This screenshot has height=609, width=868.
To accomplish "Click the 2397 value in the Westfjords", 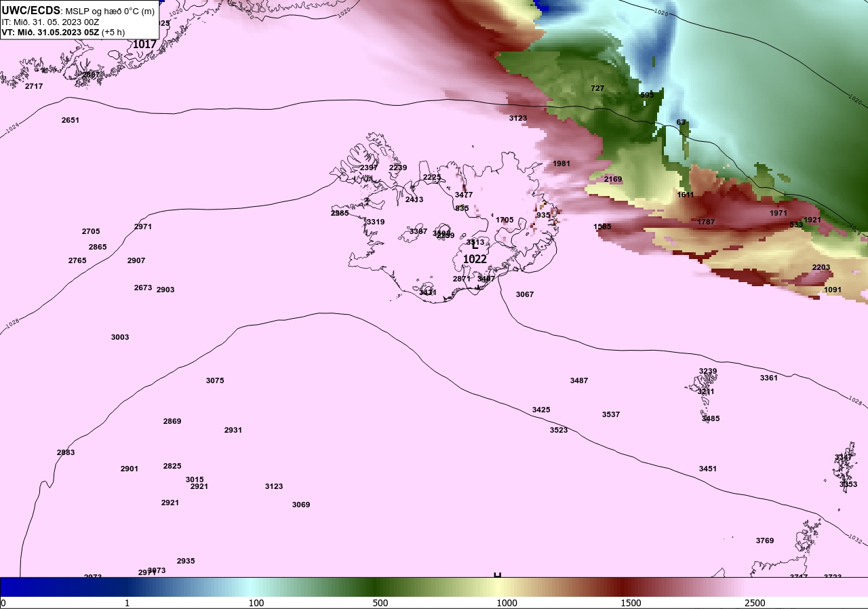I will [x=369, y=168].
